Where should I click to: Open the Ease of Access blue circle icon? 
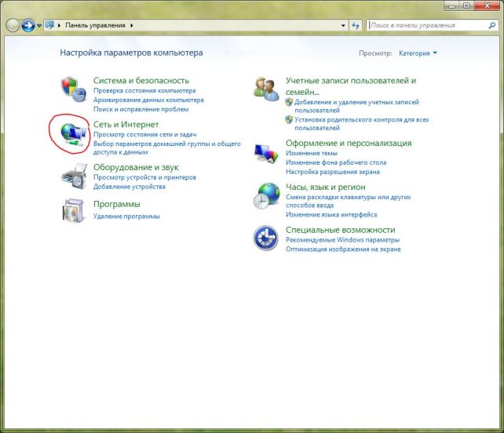coord(266,238)
